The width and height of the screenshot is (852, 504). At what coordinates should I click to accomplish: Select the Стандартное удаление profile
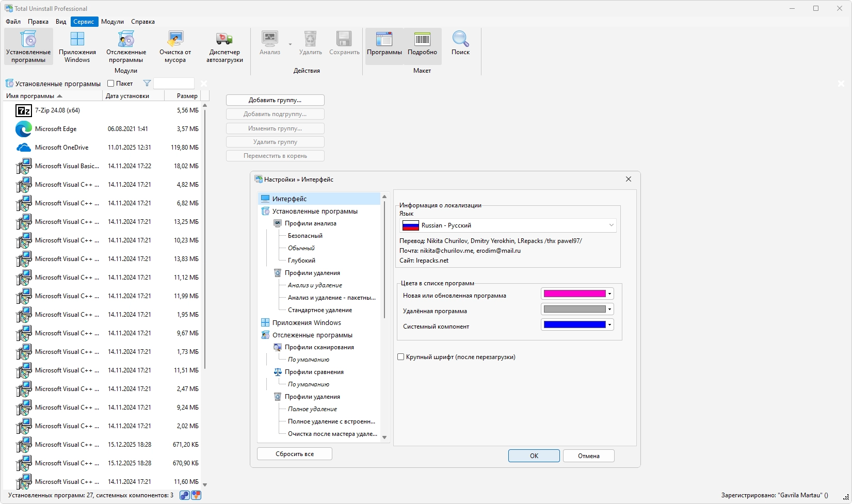coord(320,310)
